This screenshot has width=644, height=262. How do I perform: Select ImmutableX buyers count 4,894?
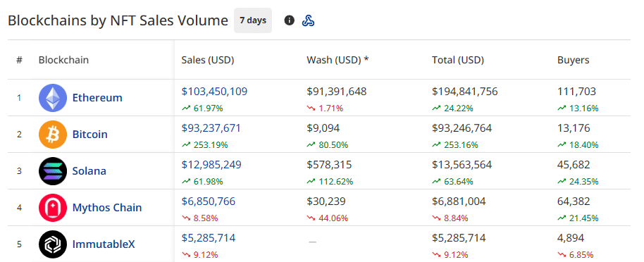(x=571, y=237)
